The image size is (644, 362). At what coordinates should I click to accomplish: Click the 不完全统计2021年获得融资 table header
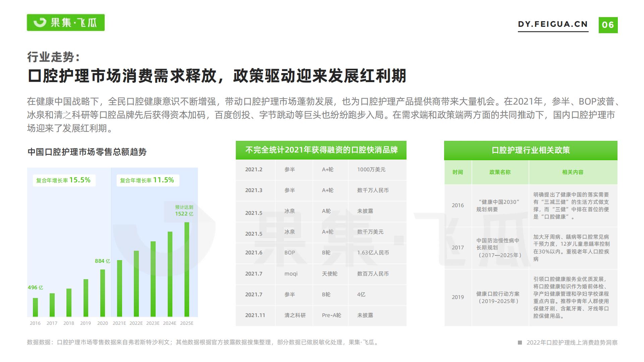pyautogui.click(x=321, y=150)
